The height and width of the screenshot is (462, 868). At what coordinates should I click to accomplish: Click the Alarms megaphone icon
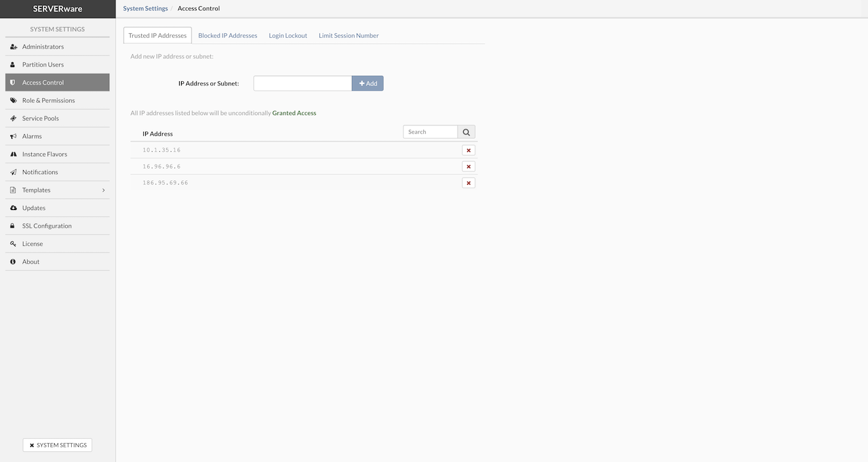[x=13, y=136]
